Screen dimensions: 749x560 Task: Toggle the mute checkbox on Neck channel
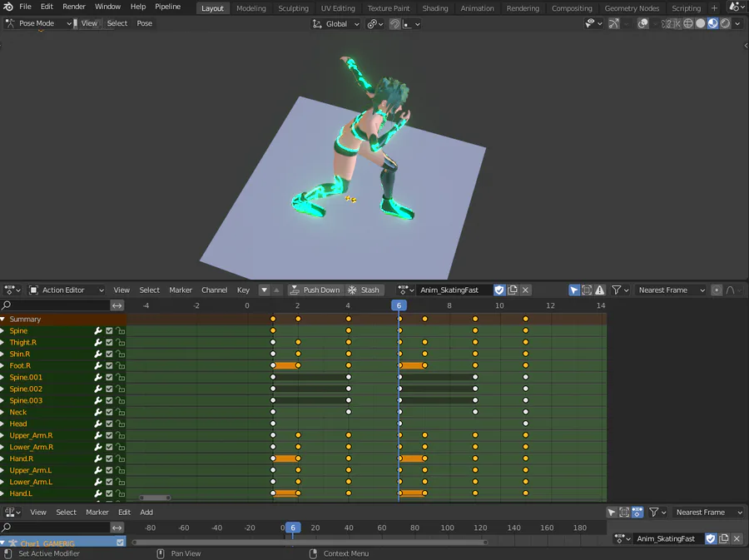tap(109, 412)
